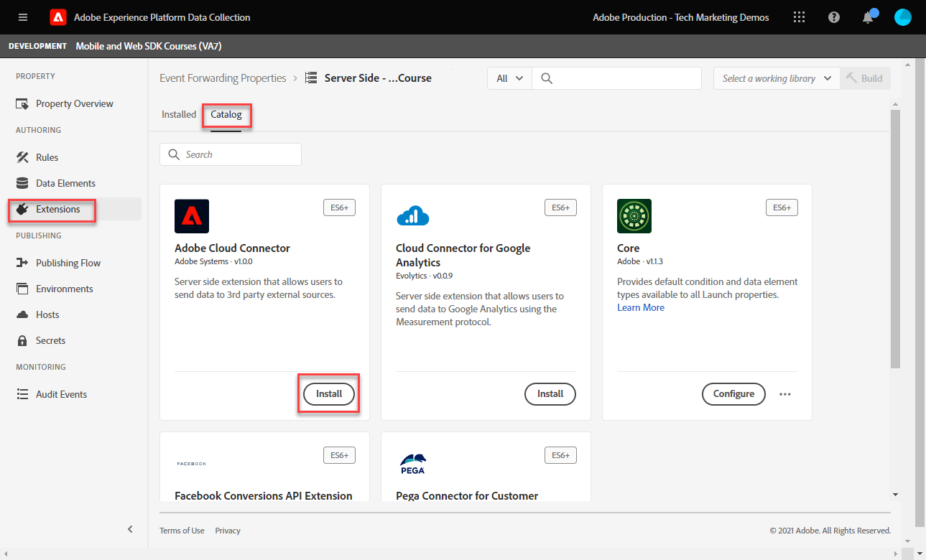Image resolution: width=926 pixels, height=560 pixels.
Task: Click the Secrets lock icon
Action: pos(22,340)
